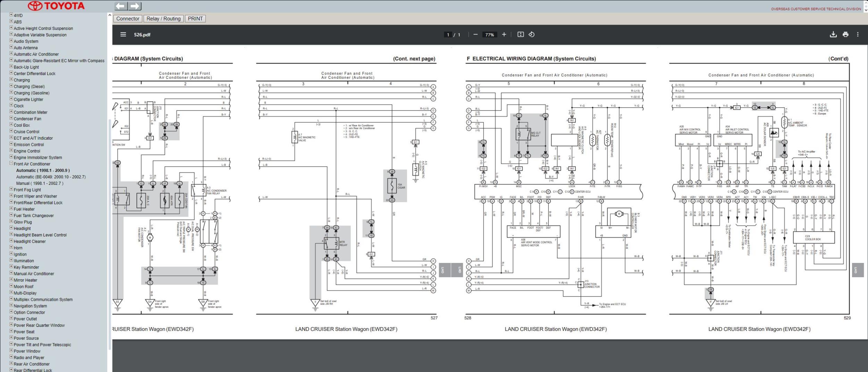Open Mirror Heater item
The height and width of the screenshot is (372, 868).
tap(25, 280)
